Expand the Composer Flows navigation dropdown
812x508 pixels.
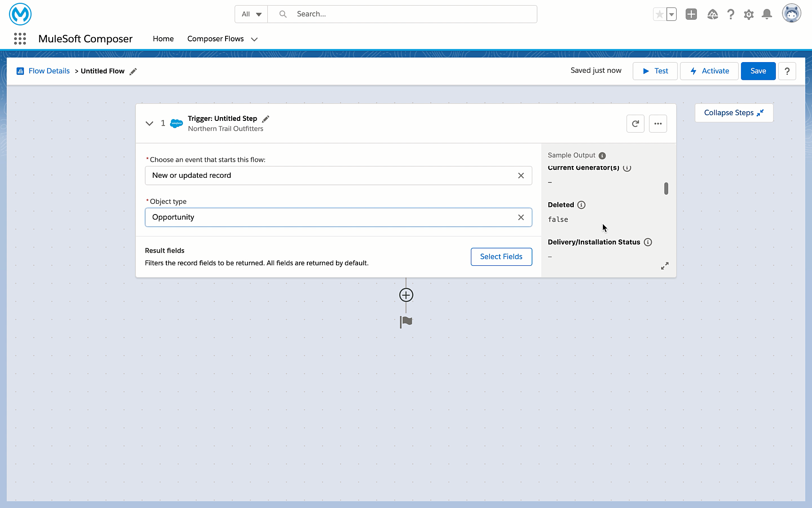[x=254, y=40]
